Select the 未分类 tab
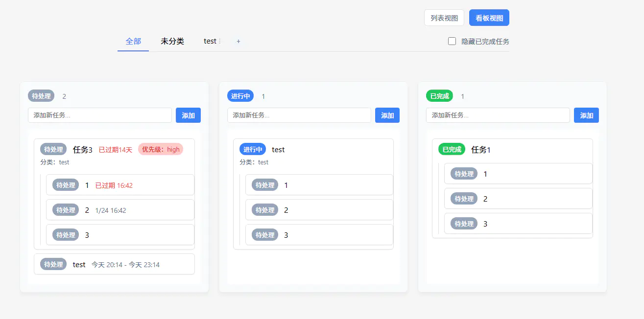This screenshot has width=644, height=319. point(172,42)
